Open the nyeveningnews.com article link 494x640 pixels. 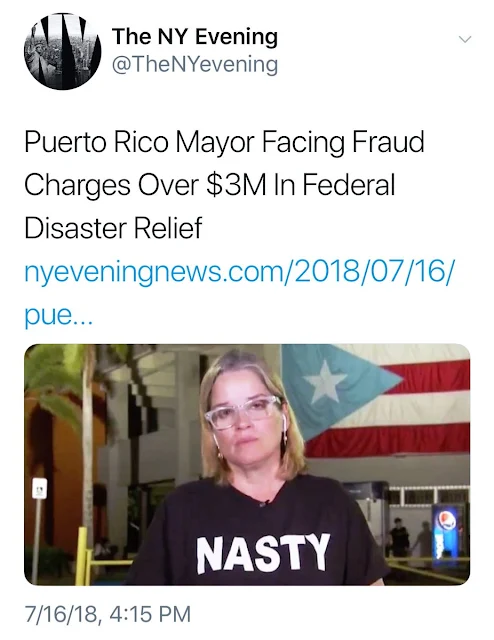[238, 272]
